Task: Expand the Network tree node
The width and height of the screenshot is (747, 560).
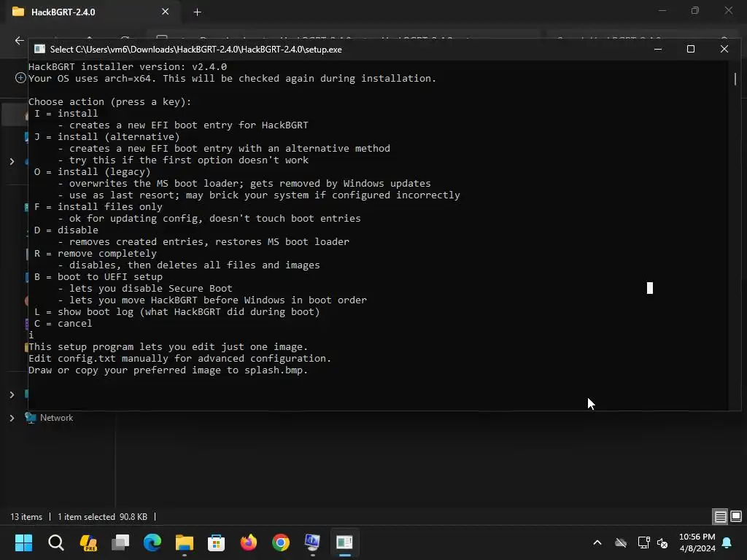Action: pyautogui.click(x=12, y=418)
